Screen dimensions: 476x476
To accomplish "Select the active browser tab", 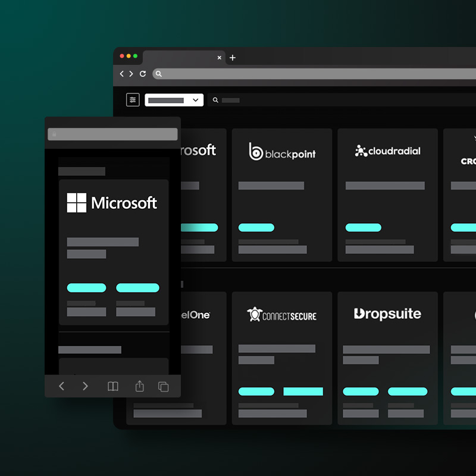I will [x=184, y=58].
